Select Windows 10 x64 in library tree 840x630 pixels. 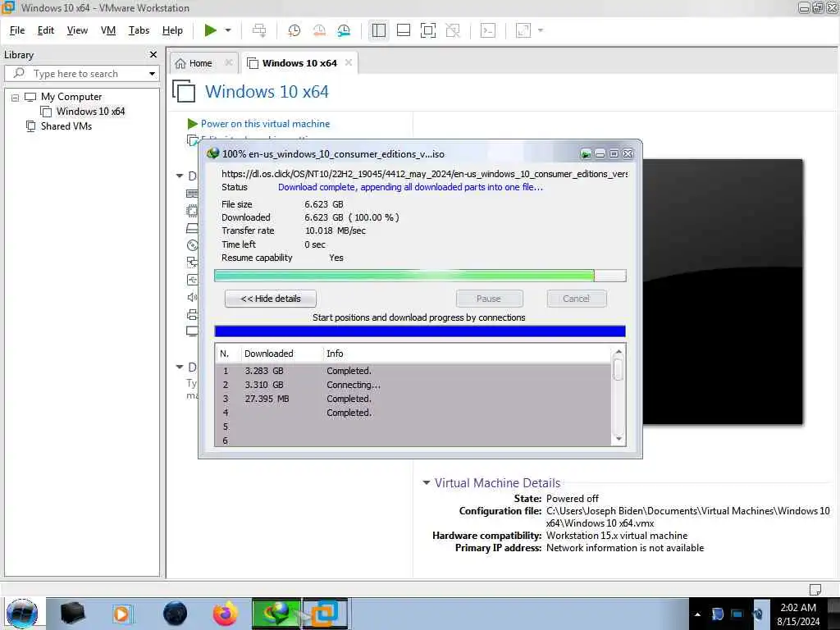coord(90,112)
